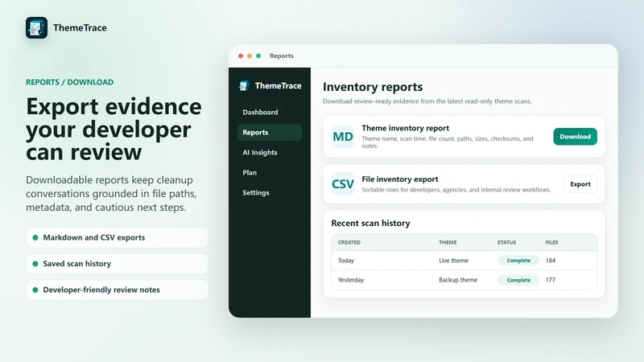Click the ThemeTrace name in the sidebar
This screenshot has width=644, height=362.
(x=278, y=85)
